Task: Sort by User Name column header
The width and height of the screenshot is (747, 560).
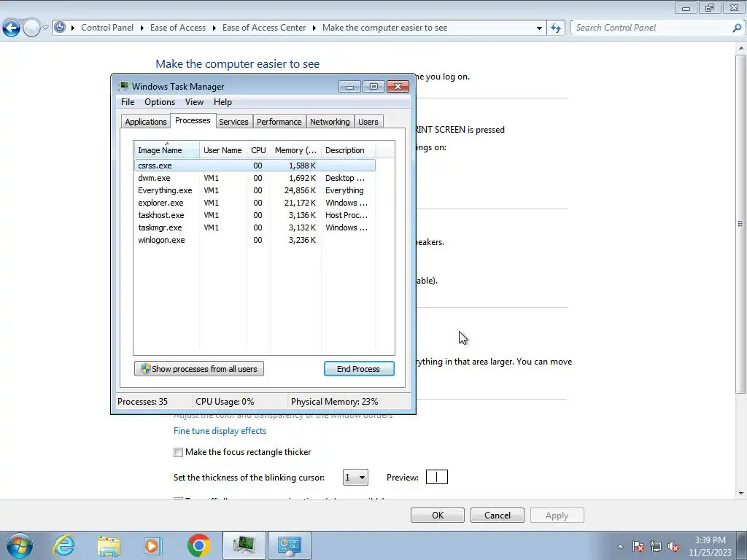Action: coord(222,150)
